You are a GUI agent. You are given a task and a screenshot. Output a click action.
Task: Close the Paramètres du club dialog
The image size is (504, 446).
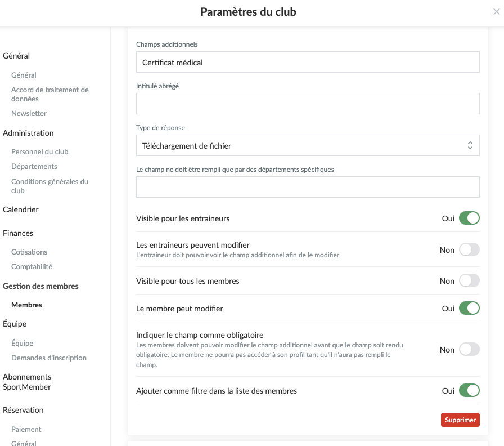(496, 12)
